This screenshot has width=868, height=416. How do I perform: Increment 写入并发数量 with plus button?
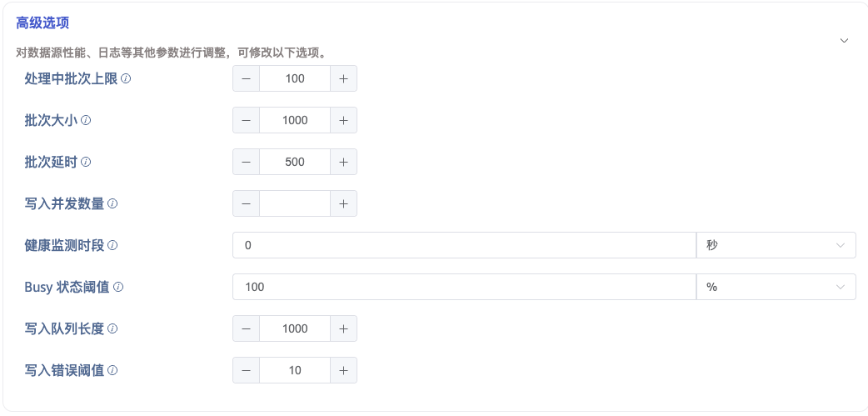coord(343,203)
